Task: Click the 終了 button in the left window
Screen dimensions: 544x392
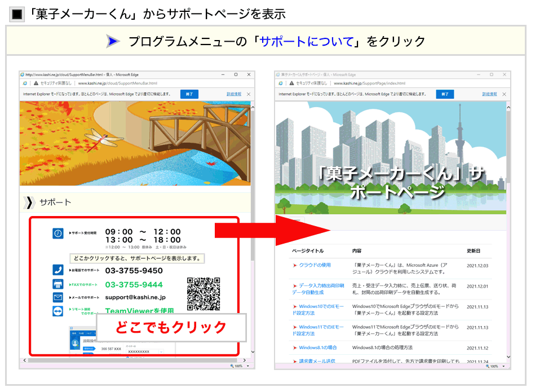Action: [189, 94]
